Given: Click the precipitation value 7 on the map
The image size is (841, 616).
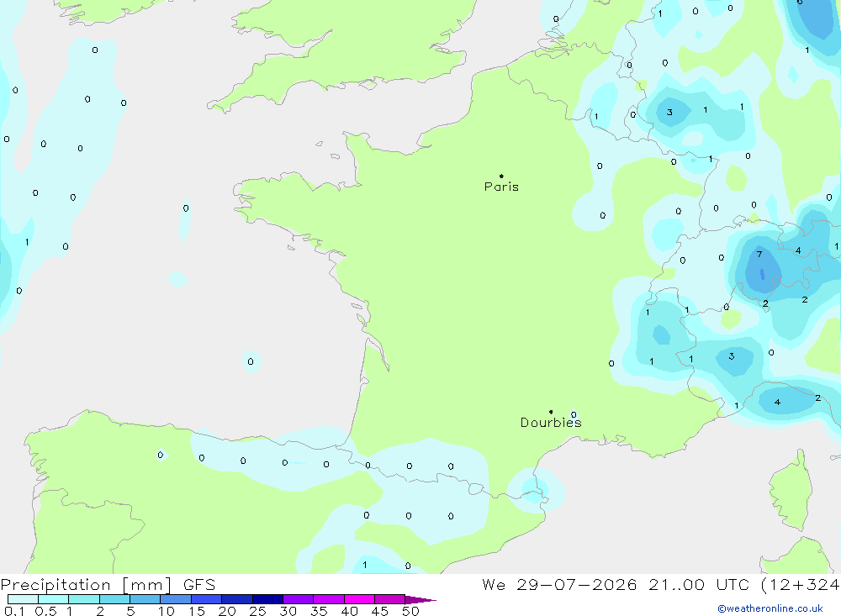Looking at the screenshot, I should (x=759, y=254).
